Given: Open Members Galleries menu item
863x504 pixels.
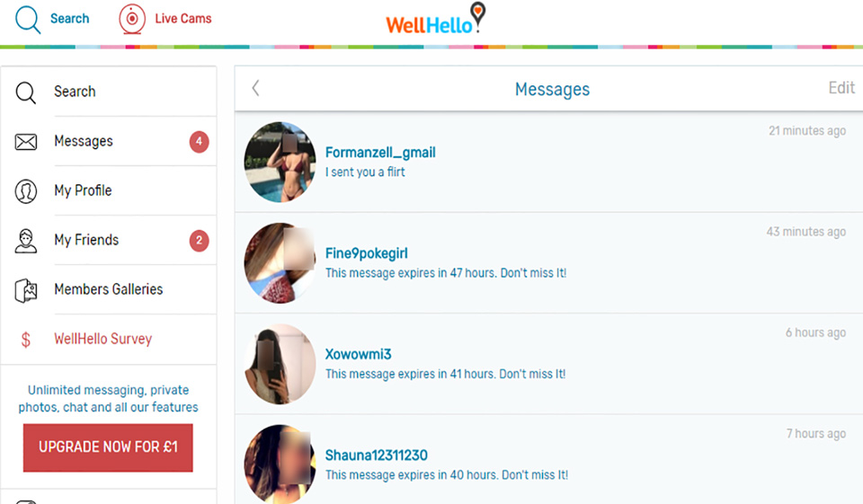Looking at the screenshot, I should [109, 289].
